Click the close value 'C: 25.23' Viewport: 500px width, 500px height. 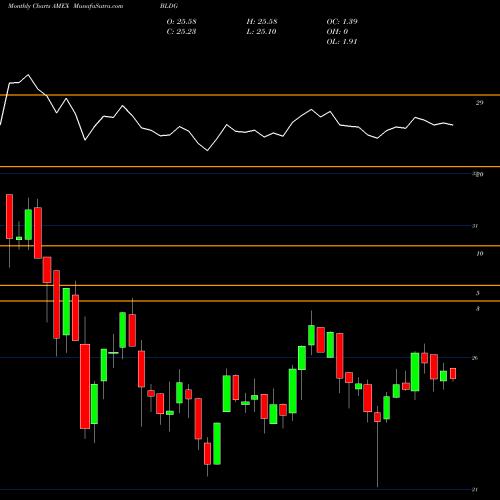(181, 32)
